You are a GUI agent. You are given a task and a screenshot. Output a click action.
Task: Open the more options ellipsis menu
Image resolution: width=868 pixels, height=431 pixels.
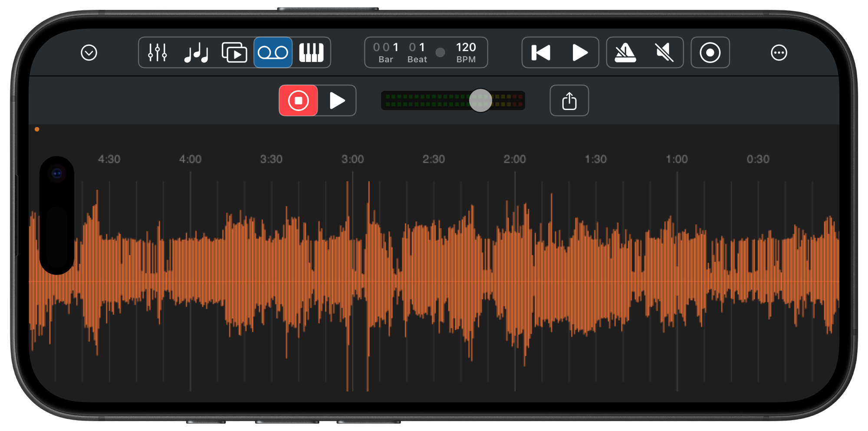tap(779, 53)
